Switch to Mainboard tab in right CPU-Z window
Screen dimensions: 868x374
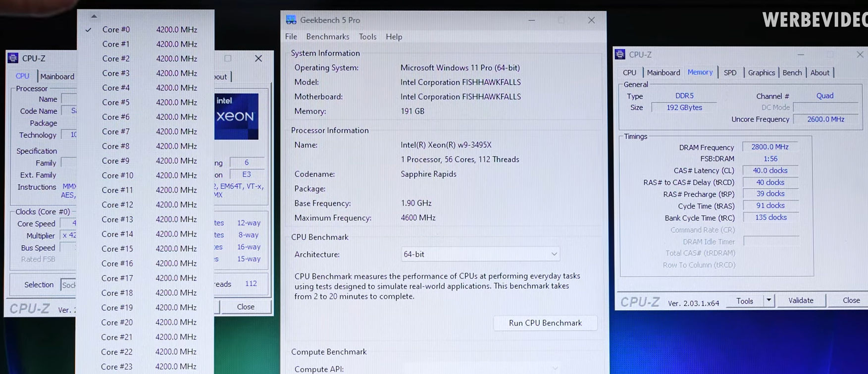pyautogui.click(x=664, y=73)
